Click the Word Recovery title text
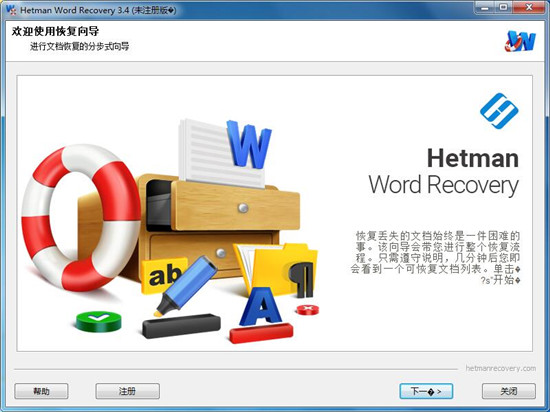Viewport: 550px width, 412px height. (x=444, y=185)
